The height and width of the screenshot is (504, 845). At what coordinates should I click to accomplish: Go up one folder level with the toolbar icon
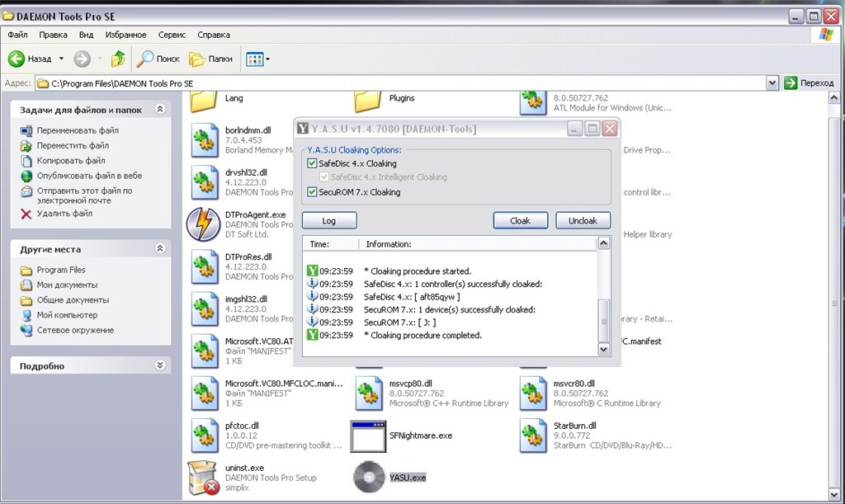click(x=118, y=58)
